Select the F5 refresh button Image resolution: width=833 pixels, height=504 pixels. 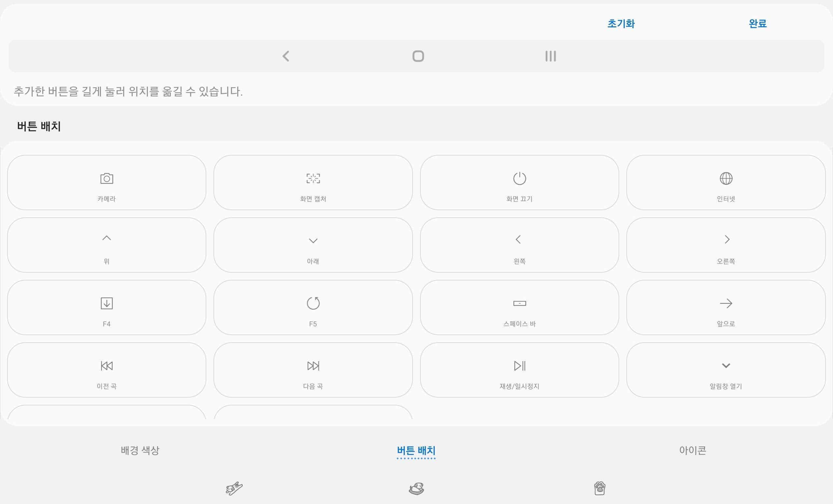[x=313, y=307]
